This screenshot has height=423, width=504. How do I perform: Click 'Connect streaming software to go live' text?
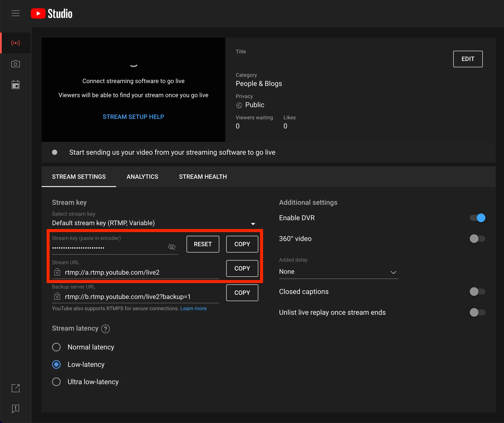133,81
